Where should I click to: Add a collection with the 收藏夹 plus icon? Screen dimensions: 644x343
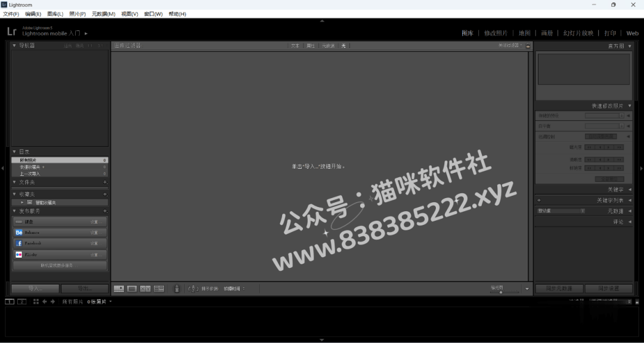[105, 194]
